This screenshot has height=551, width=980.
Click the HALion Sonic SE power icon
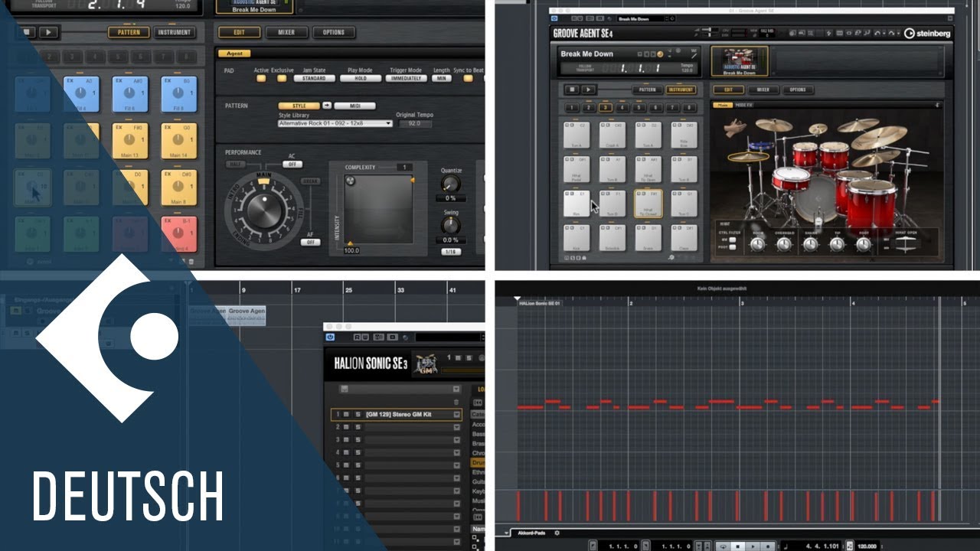(x=330, y=337)
